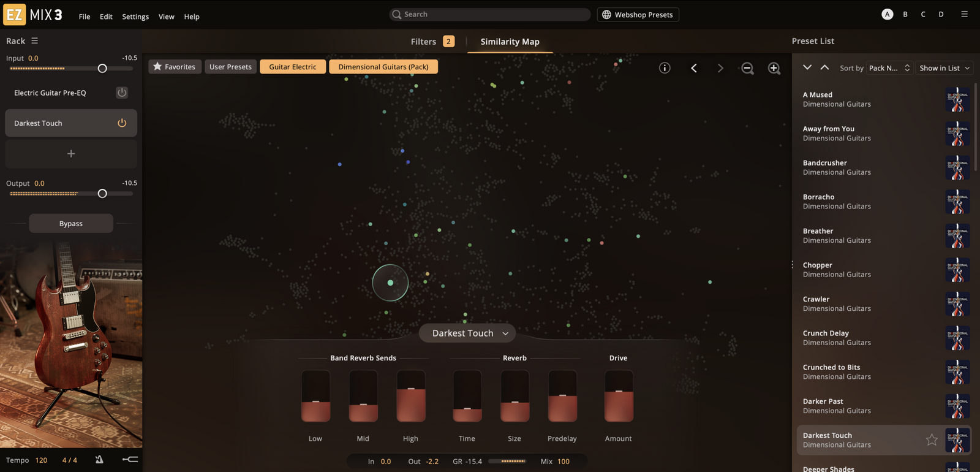
Task: Go back with the left arrow
Action: (694, 68)
